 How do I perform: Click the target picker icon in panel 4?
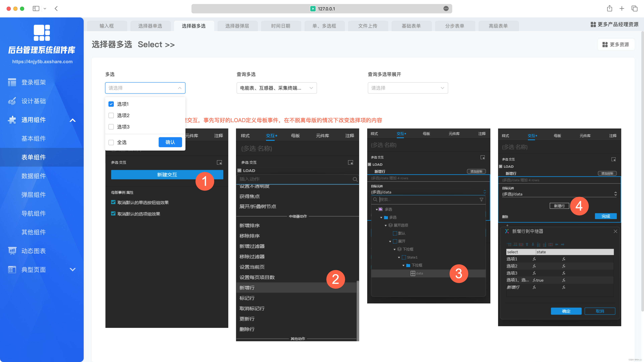pos(614,159)
